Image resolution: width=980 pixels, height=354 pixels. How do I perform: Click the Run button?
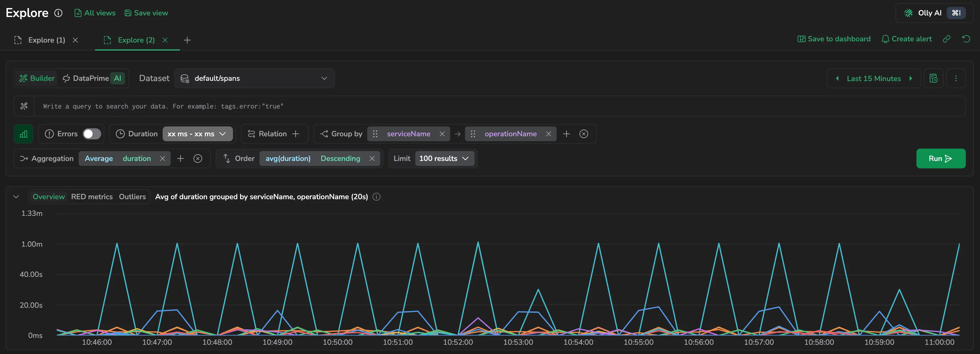tap(941, 158)
